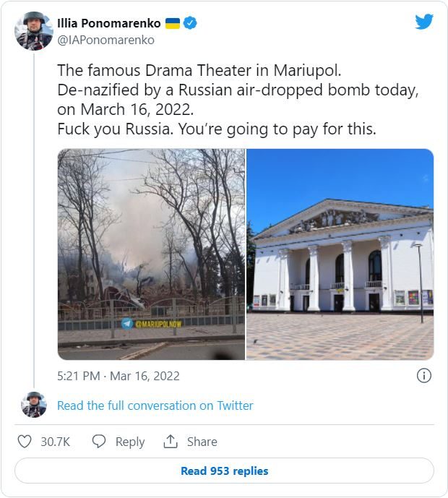Like the tweet with the heart icon
This screenshot has width=448, height=498.
pos(25,442)
